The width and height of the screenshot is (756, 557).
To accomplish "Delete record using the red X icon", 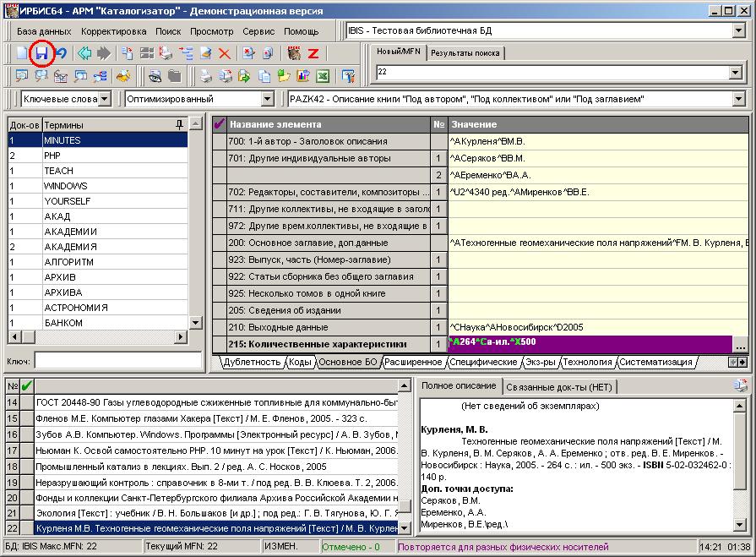I will coord(225,53).
